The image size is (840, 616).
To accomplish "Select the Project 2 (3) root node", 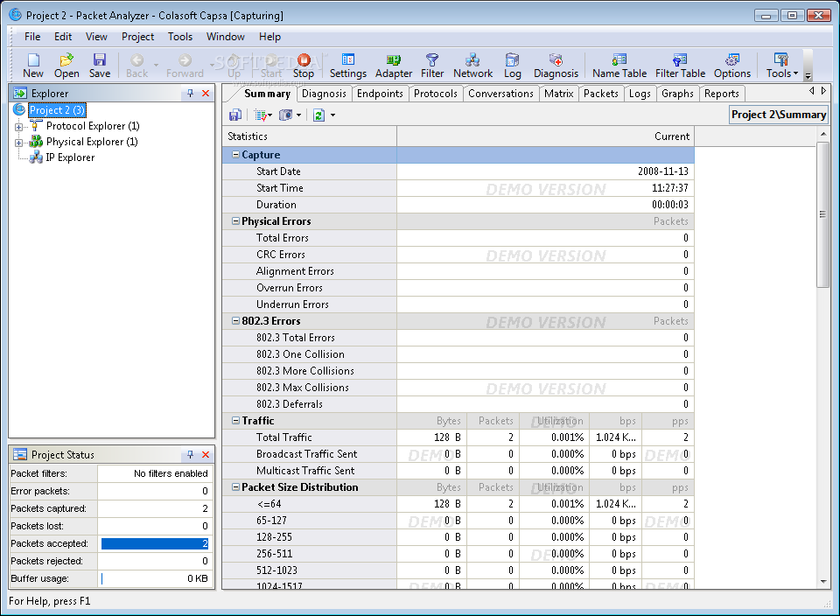I will (57, 110).
